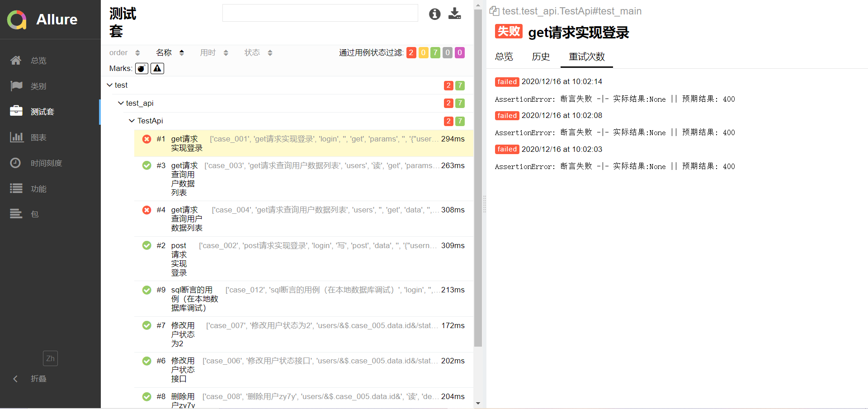
Task: Open case #3 get请求查询用户数据列表
Action: pos(304,179)
